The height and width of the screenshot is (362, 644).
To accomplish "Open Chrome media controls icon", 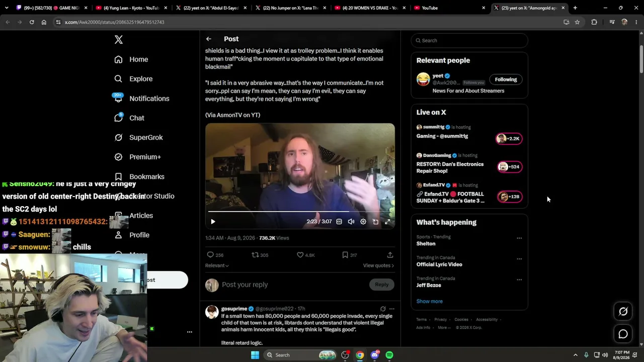I will pyautogui.click(x=612, y=22).
